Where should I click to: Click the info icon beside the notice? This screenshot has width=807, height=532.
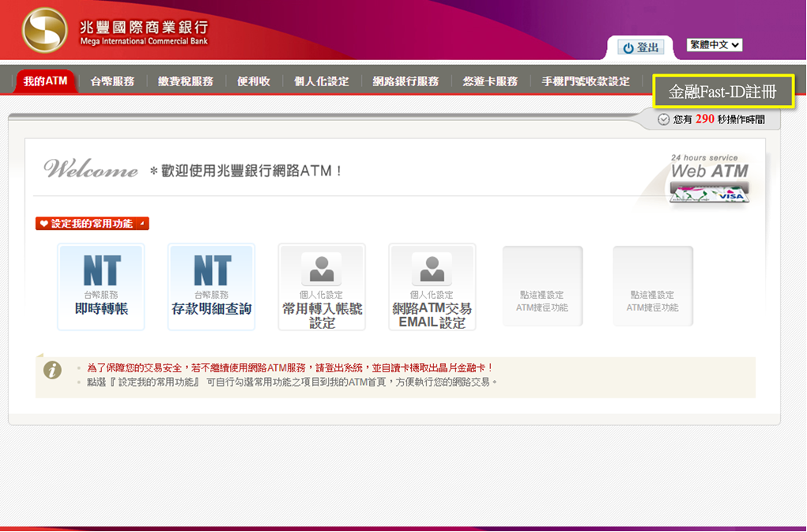click(x=52, y=370)
